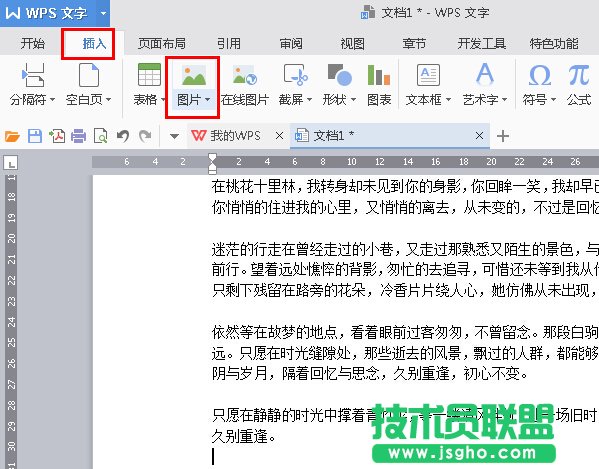Click the 符号 omega symbol icon

pos(539,75)
